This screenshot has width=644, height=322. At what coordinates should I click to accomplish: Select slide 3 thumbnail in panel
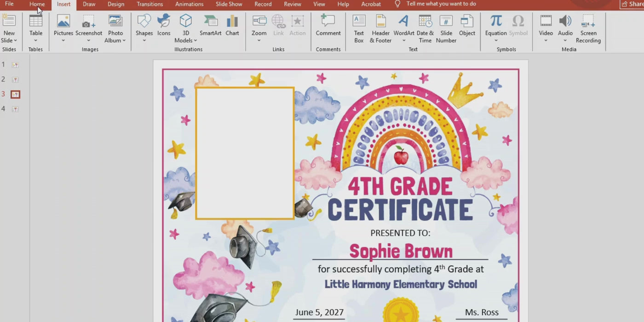[15, 94]
